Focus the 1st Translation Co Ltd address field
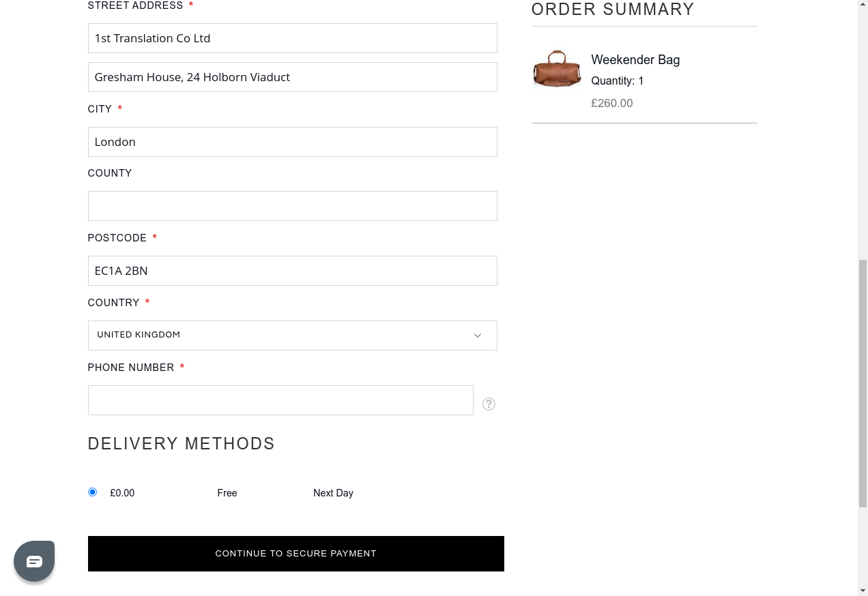 (292, 38)
